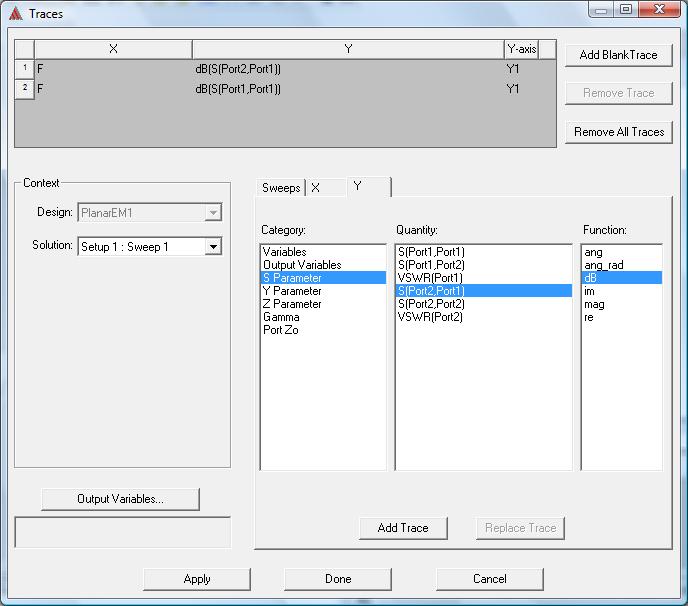
Task: Click the Ansoft logo in the Traces title bar
Action: 16,14
